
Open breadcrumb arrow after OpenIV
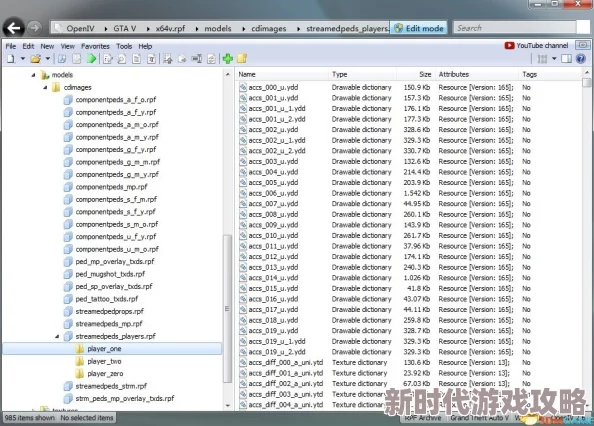coord(105,28)
